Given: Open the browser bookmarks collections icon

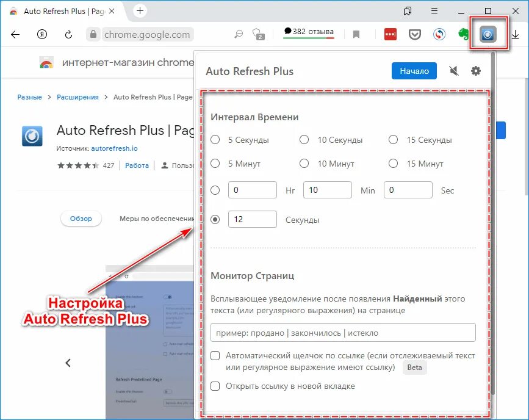Looking at the screenshot, I should pos(407,11).
